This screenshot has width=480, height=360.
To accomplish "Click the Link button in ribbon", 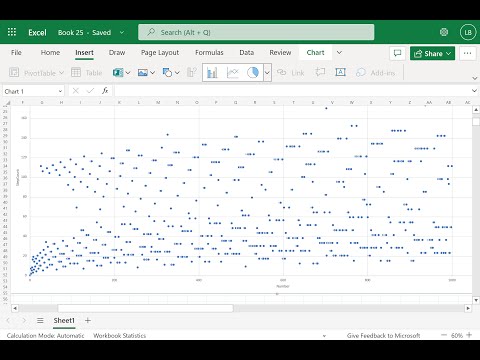I will [291, 73].
